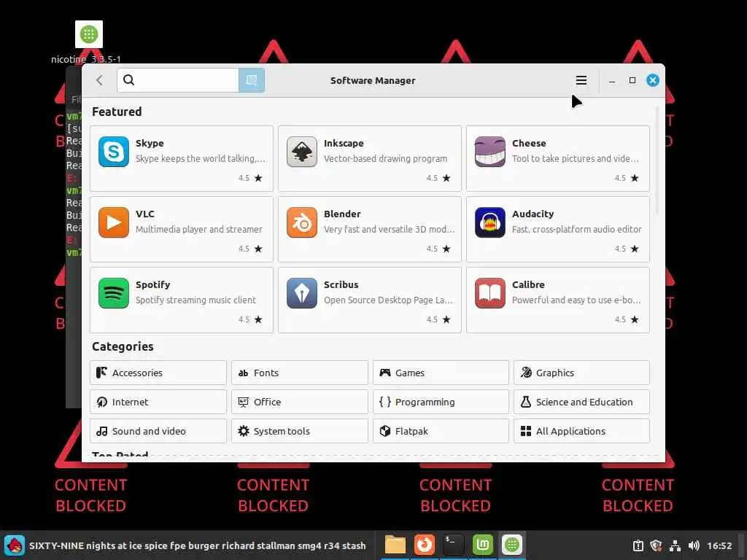Open the Graphics category
Screen dimensions: 747x560
[x=581, y=373]
